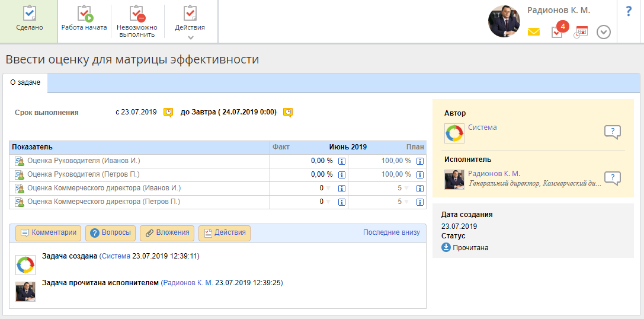Click start date calendar icon
644x319 pixels.
pyautogui.click(x=168, y=112)
